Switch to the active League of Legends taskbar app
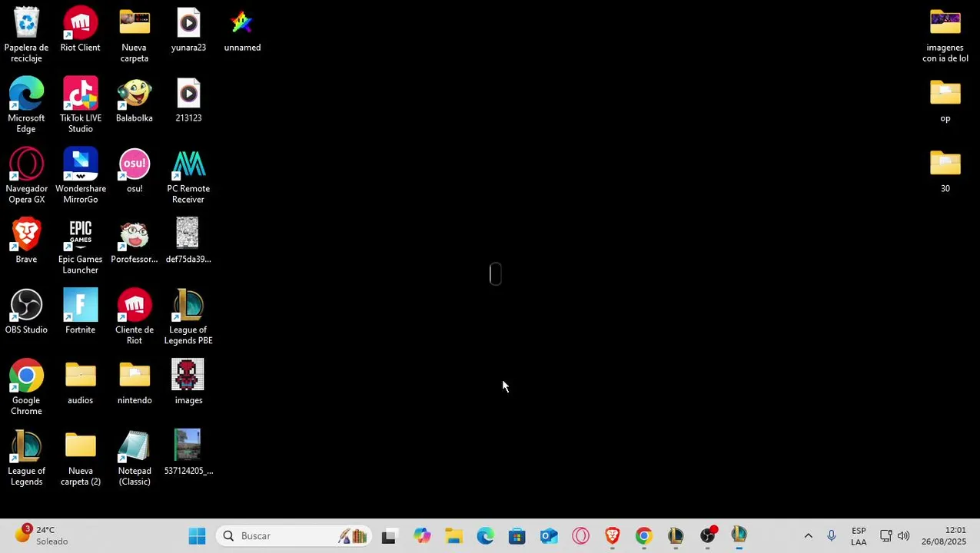Viewport: 980px width, 553px height. (x=739, y=536)
